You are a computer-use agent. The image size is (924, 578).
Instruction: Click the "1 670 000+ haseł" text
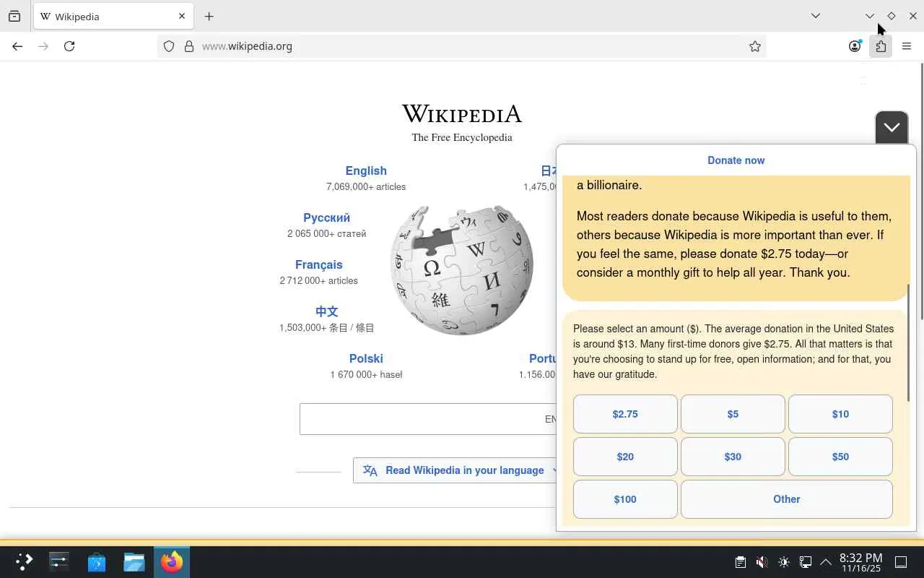point(366,375)
